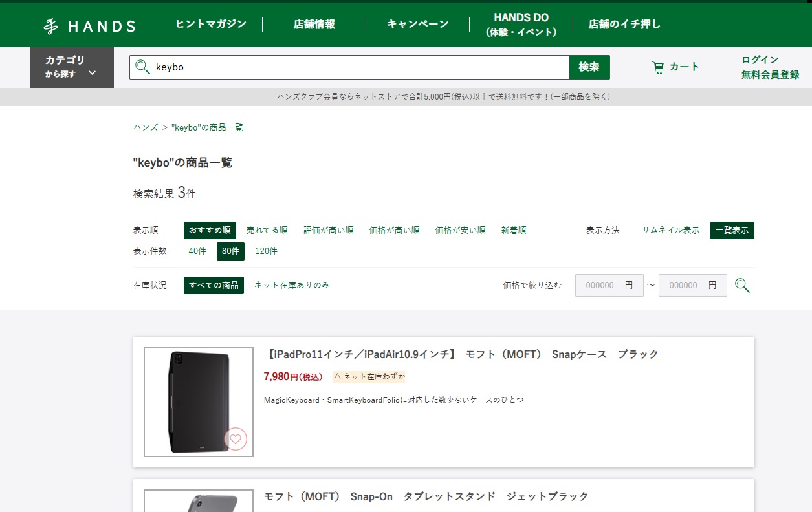The image size is (812, 512).
Task: Open the カート link
Action: [685, 67]
